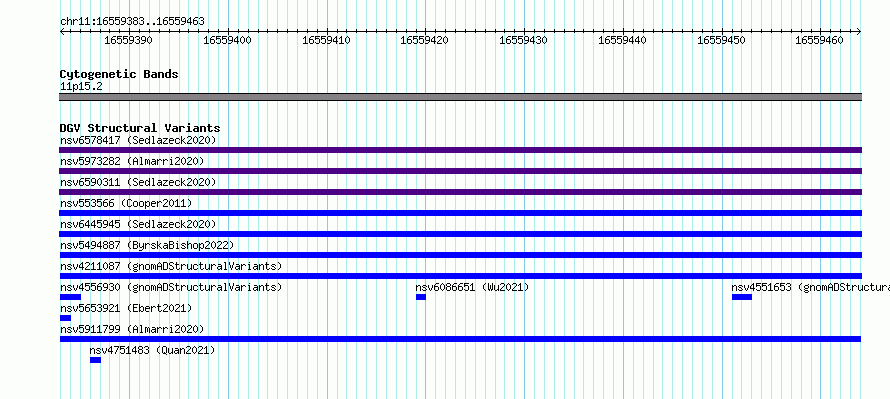Select the small nsv4751483 blue feature
The image size is (890, 399).
pos(95,360)
